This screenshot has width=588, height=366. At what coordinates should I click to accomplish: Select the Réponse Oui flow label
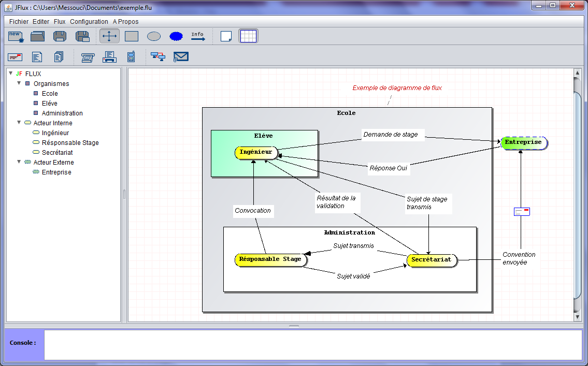pos(388,168)
